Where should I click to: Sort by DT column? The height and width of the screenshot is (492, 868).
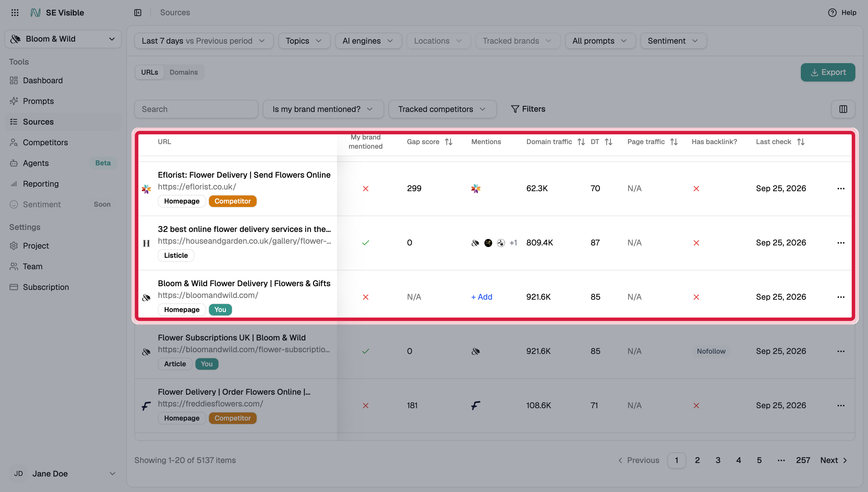point(608,142)
